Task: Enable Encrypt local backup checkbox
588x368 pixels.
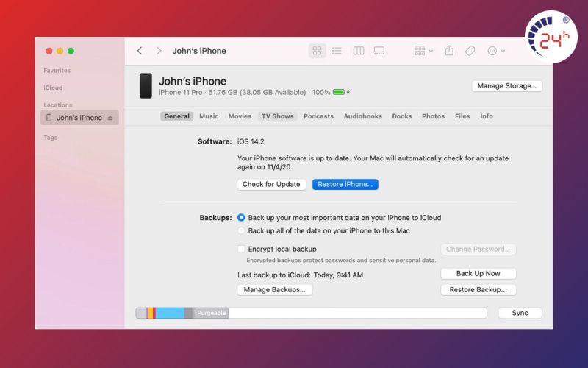Action: point(241,249)
